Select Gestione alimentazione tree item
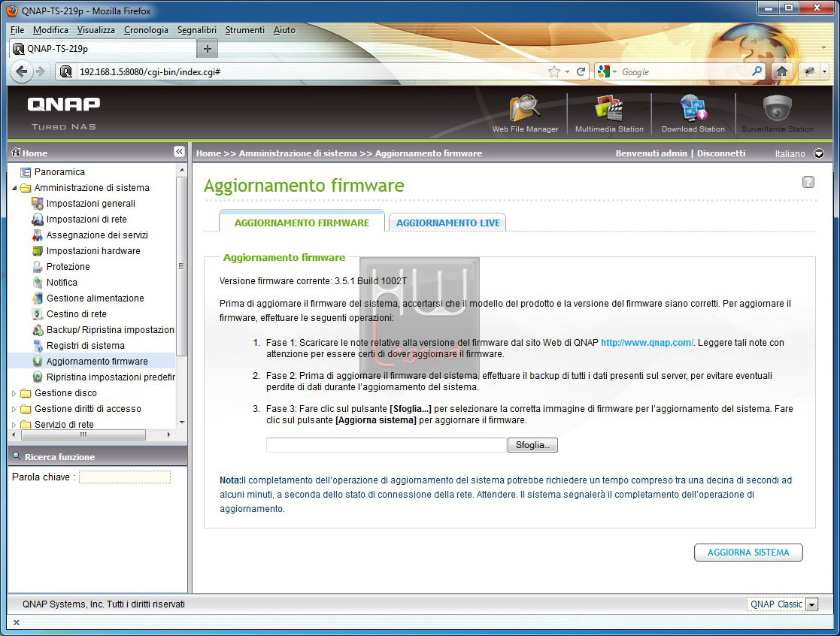 [96, 298]
